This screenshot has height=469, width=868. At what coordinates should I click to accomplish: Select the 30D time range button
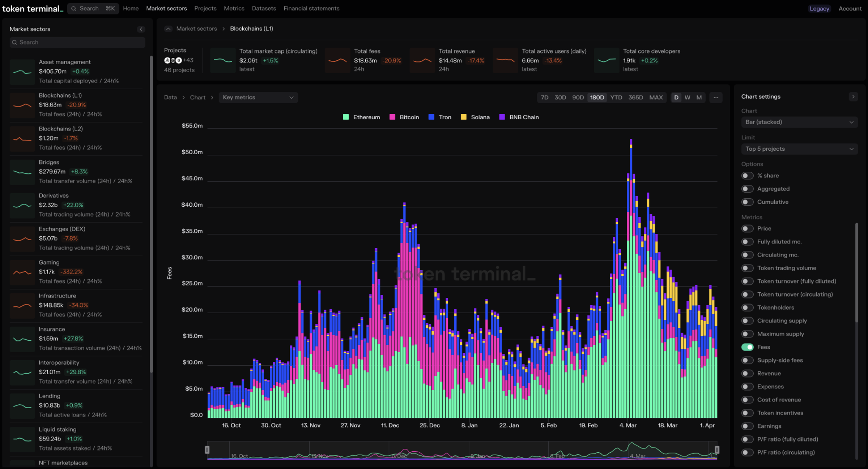click(x=560, y=97)
